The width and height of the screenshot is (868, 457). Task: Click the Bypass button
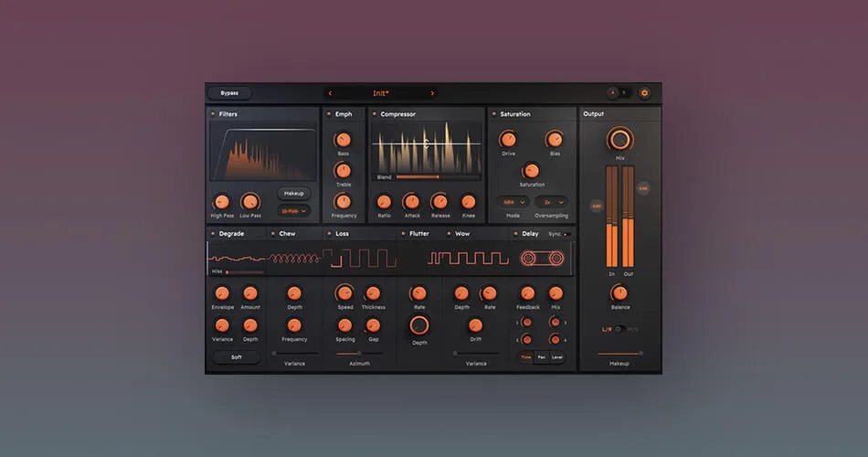(229, 93)
